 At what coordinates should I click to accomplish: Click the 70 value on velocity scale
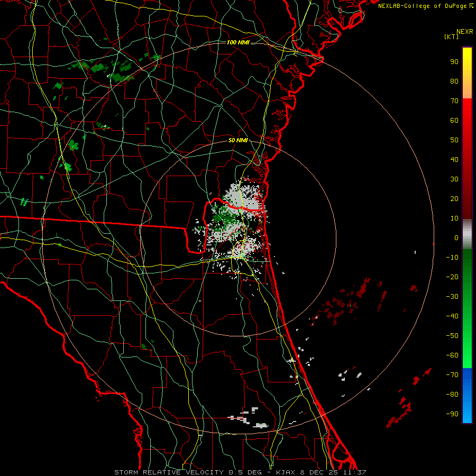(x=454, y=101)
